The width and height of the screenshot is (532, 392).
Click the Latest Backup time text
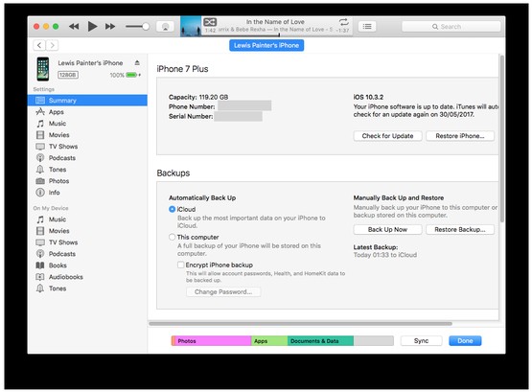click(x=385, y=255)
